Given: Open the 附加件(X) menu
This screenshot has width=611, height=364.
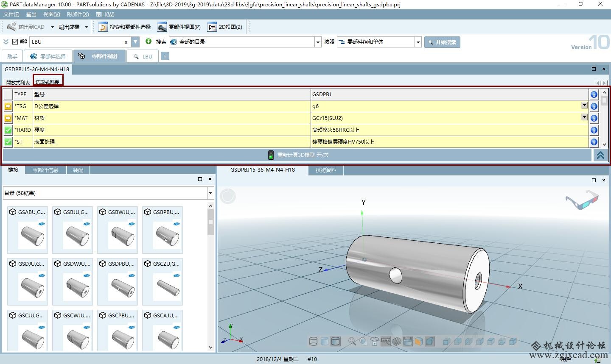Looking at the screenshot, I should (x=78, y=14).
